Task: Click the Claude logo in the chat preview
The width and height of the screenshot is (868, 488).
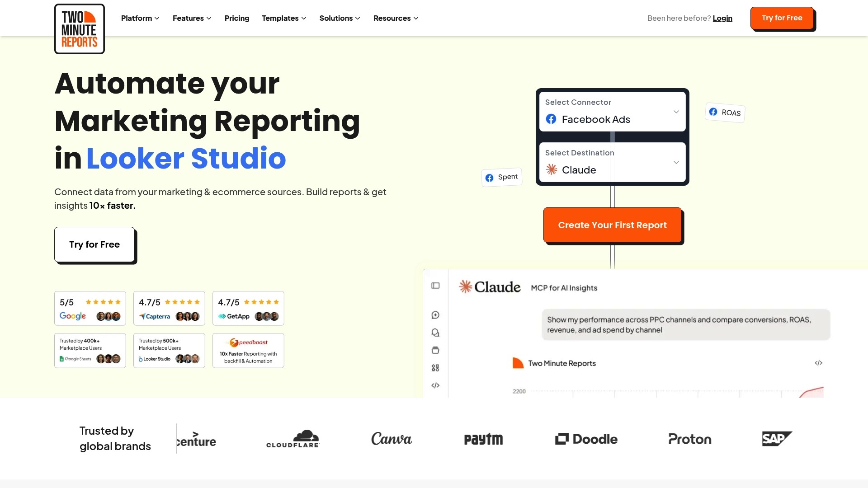Action: 490,287
